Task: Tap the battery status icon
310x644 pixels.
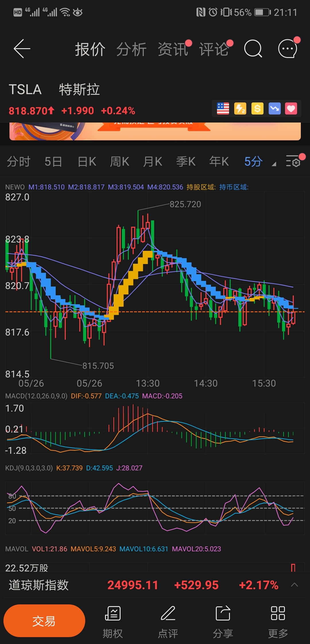Action: point(263,12)
